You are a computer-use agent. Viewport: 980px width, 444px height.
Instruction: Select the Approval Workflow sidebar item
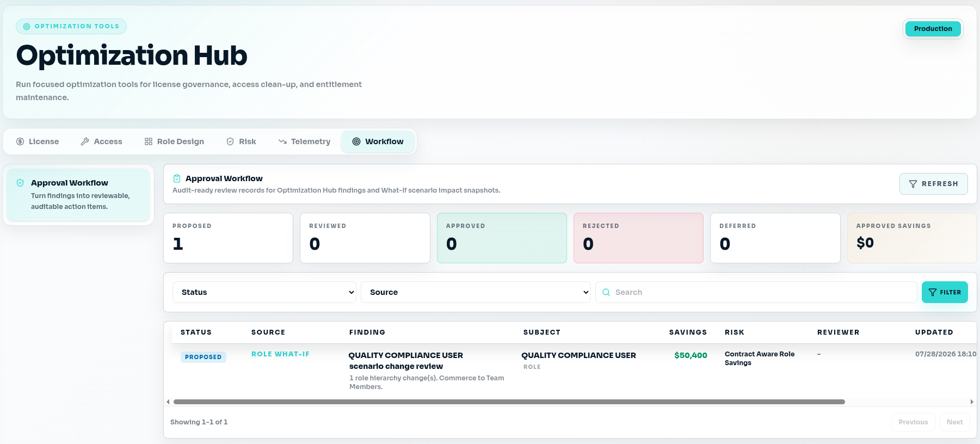(x=78, y=195)
